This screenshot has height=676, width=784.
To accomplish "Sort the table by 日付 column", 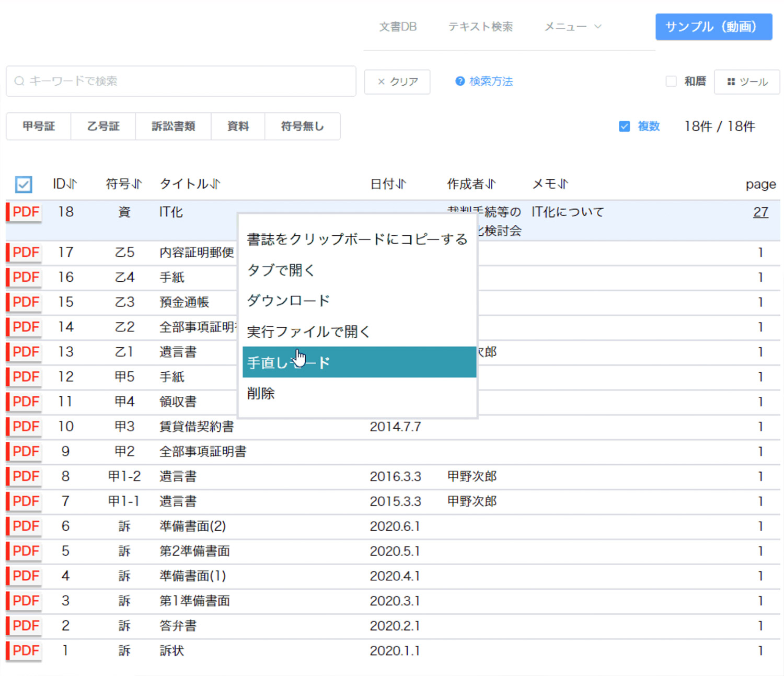I will point(388,184).
